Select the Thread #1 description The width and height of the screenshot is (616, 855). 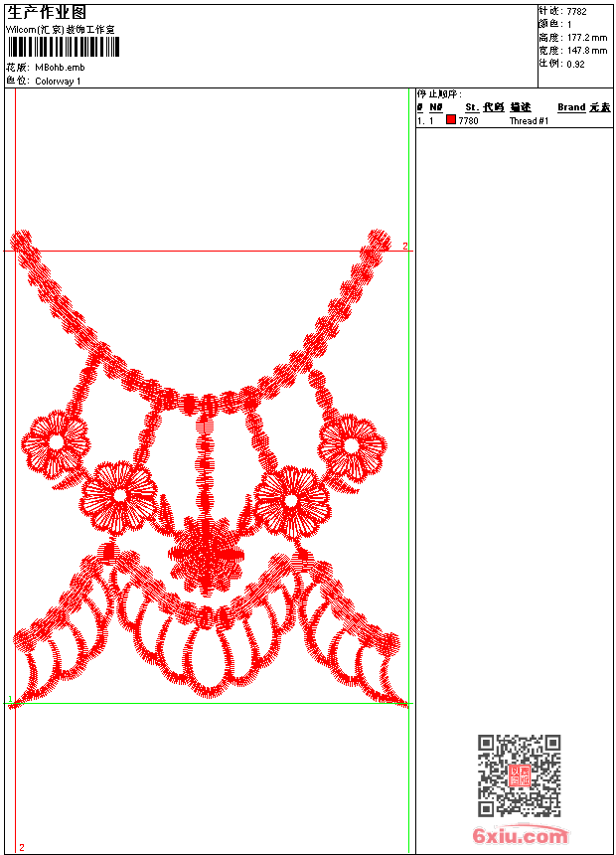[529, 121]
